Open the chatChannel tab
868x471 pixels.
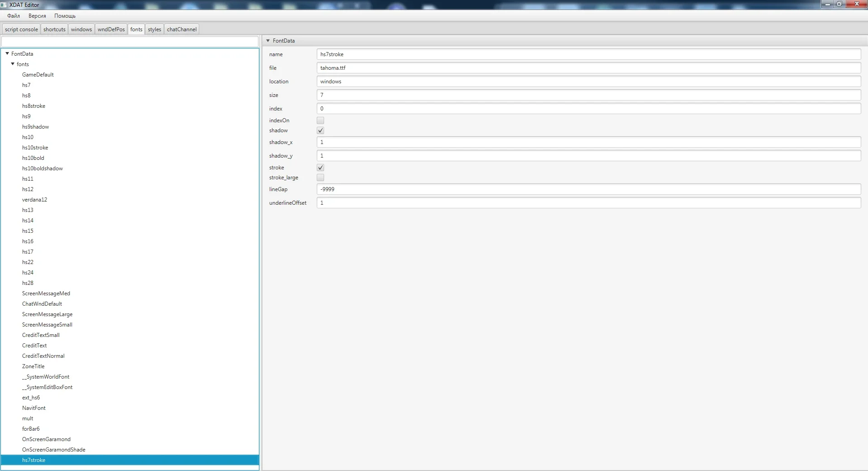[181, 29]
